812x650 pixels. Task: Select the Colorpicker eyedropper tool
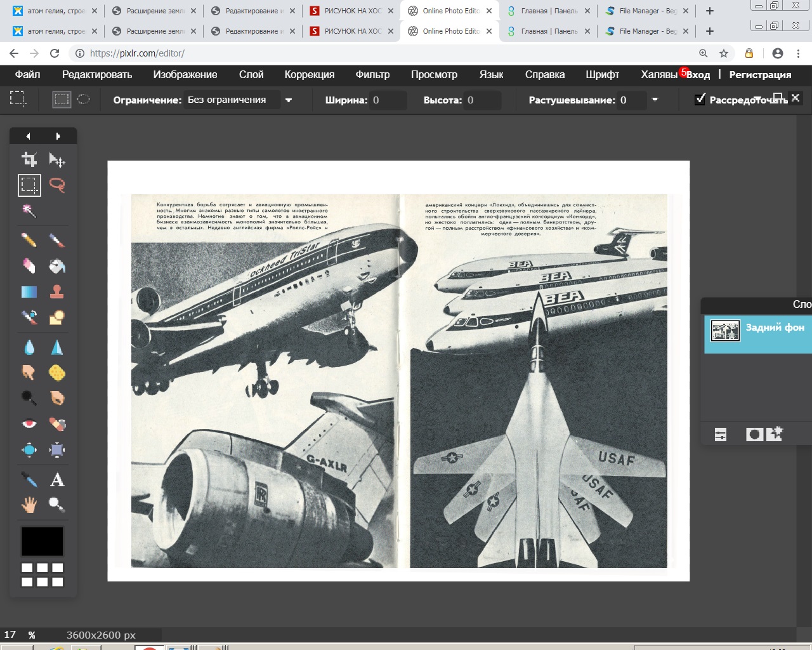tap(29, 479)
